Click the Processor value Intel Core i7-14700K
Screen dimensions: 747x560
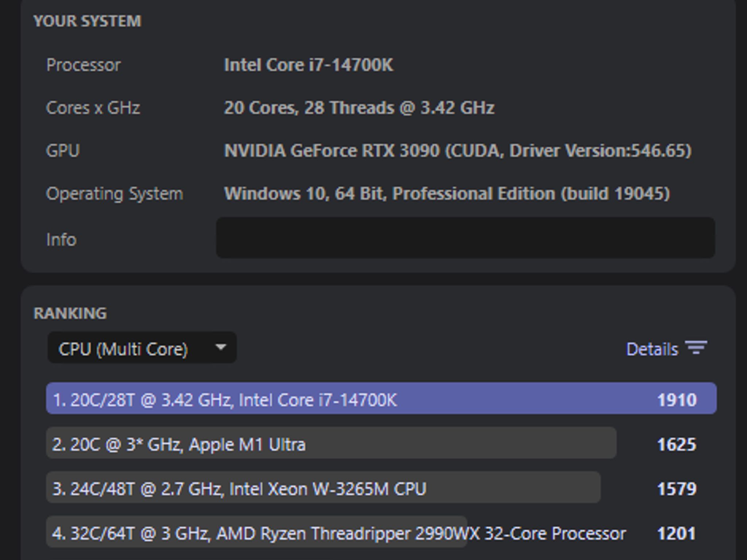pos(309,65)
